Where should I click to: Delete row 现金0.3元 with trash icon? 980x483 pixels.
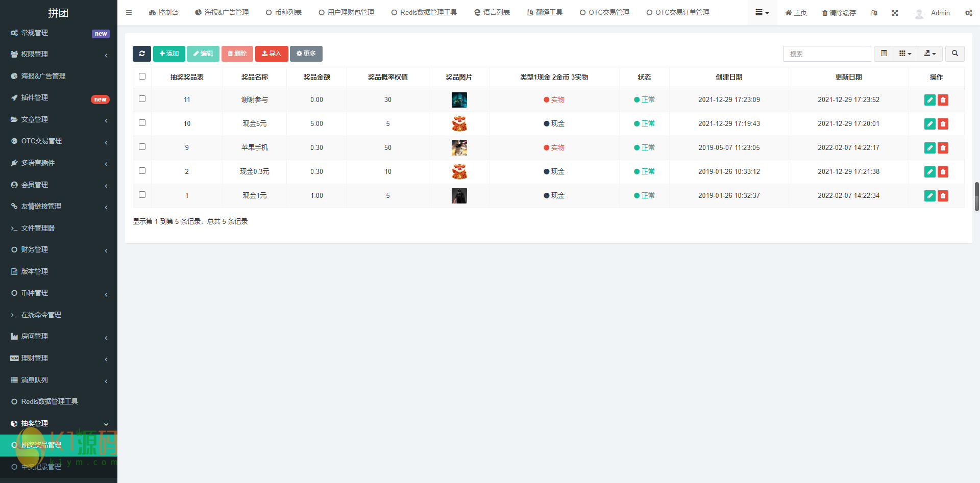[x=943, y=172]
